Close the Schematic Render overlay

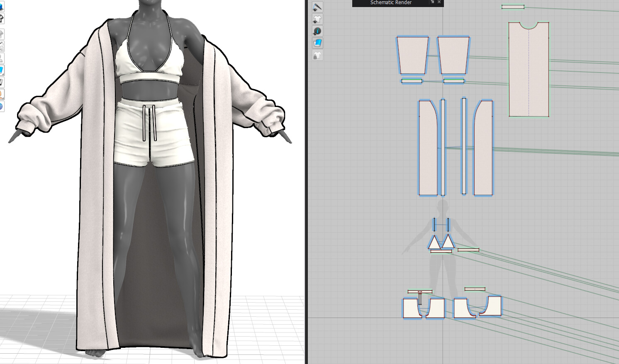[439, 2]
